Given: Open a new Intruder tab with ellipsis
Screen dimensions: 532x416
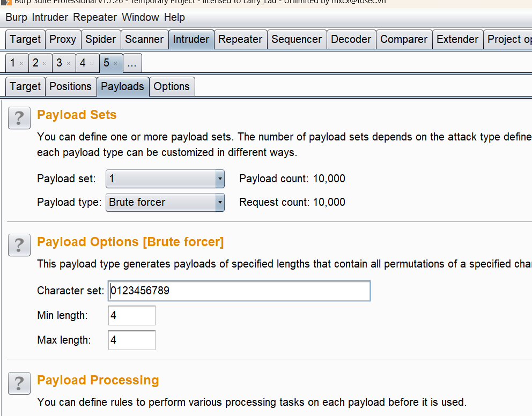Looking at the screenshot, I should (x=132, y=63).
